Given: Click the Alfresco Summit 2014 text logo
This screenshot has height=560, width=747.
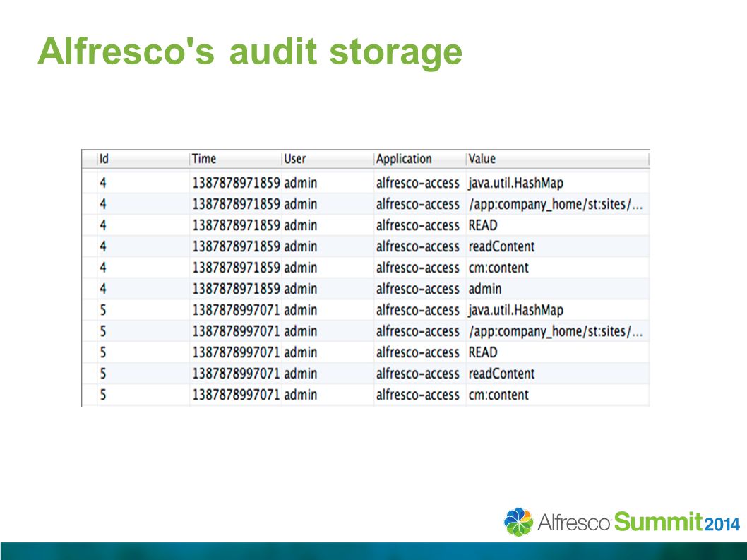Looking at the screenshot, I should [639, 523].
